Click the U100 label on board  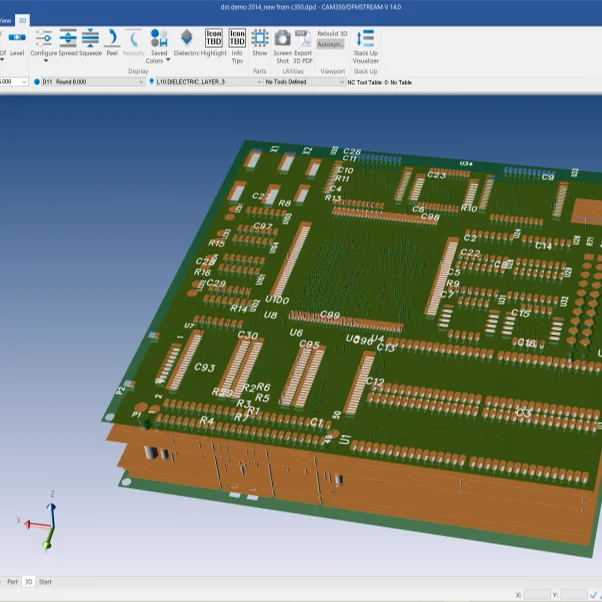[277, 300]
